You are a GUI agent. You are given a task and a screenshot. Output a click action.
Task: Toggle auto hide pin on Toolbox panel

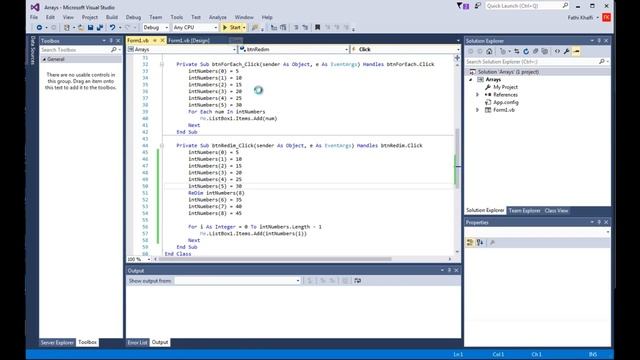click(x=111, y=41)
